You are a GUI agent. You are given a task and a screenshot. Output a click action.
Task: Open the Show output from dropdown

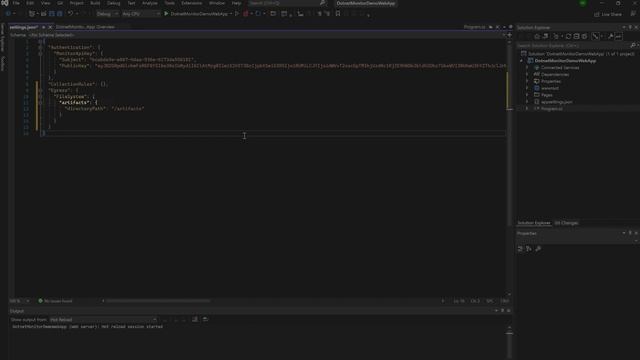(103, 320)
